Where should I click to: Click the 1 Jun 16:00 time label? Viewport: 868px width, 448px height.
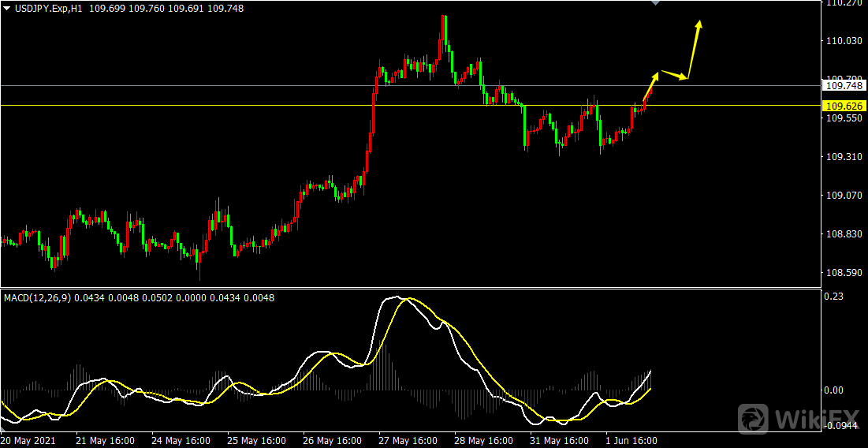point(631,440)
